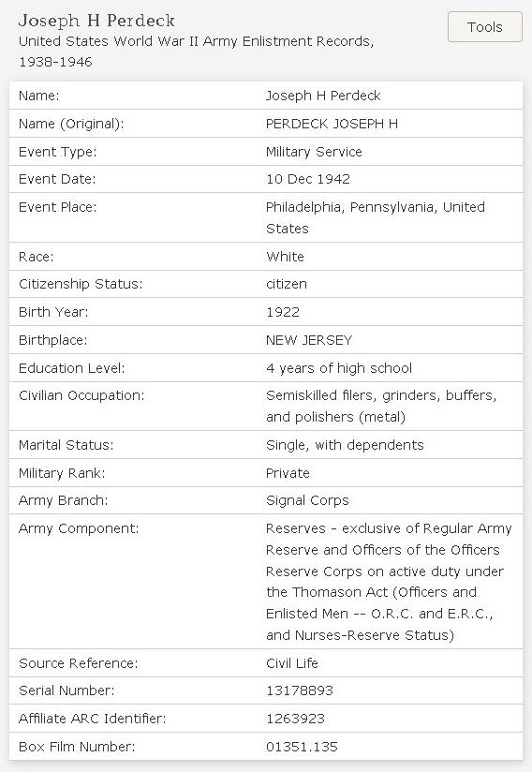This screenshot has height=772, width=532.
Task: Select the civilian occupation description text
Action: click(381, 407)
